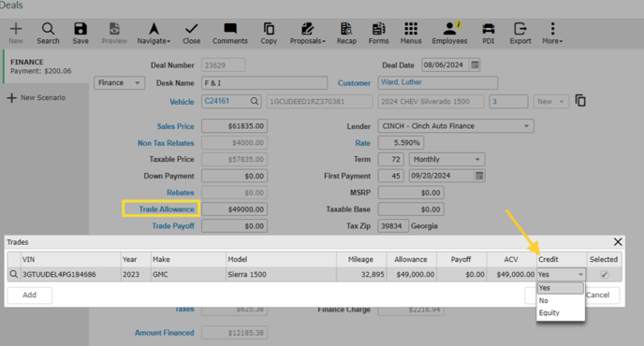Image resolution: width=644 pixels, height=346 pixels.
Task: Click the Copy toolbar icon
Action: click(x=269, y=34)
